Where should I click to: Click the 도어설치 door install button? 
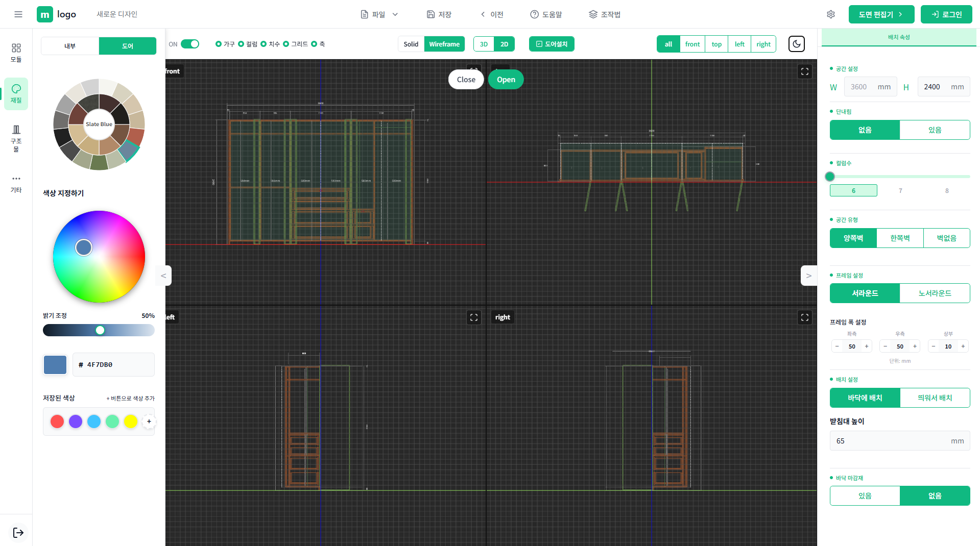coord(552,44)
